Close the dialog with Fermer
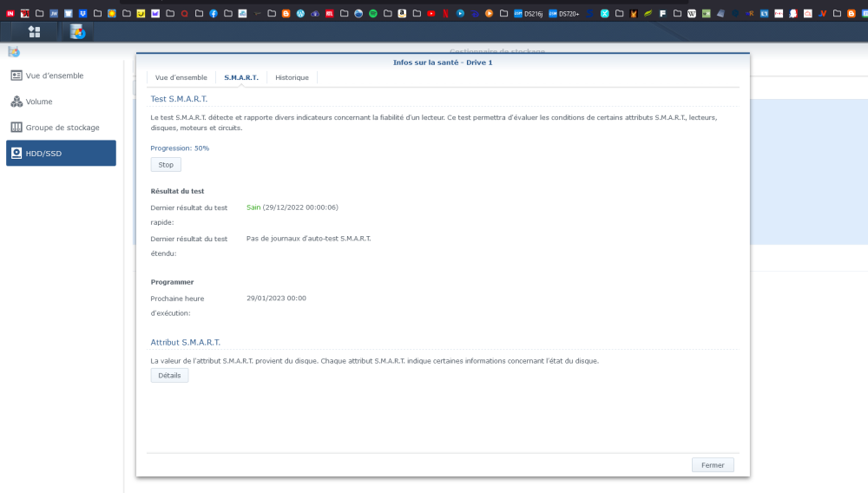The width and height of the screenshot is (868, 493). 713,465
